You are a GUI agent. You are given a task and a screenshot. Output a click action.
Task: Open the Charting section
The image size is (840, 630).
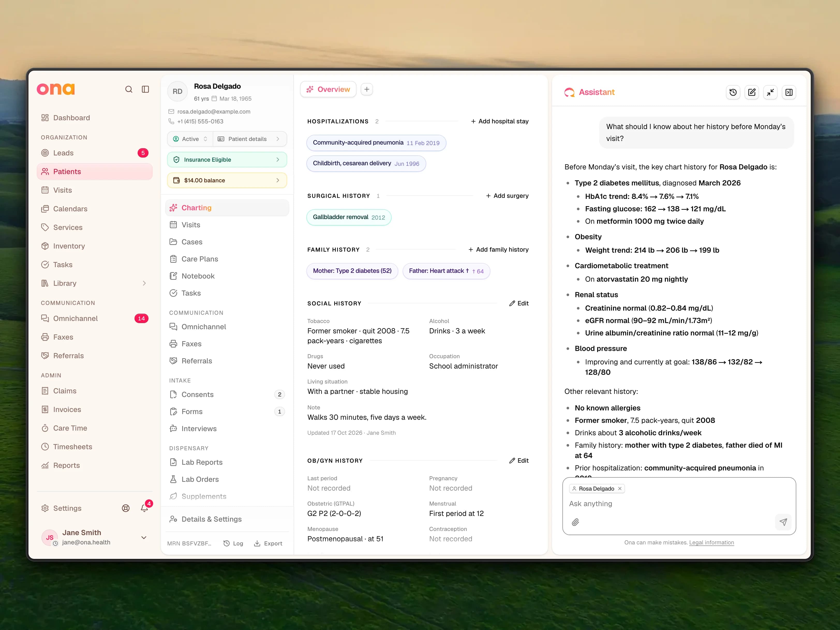227,208
